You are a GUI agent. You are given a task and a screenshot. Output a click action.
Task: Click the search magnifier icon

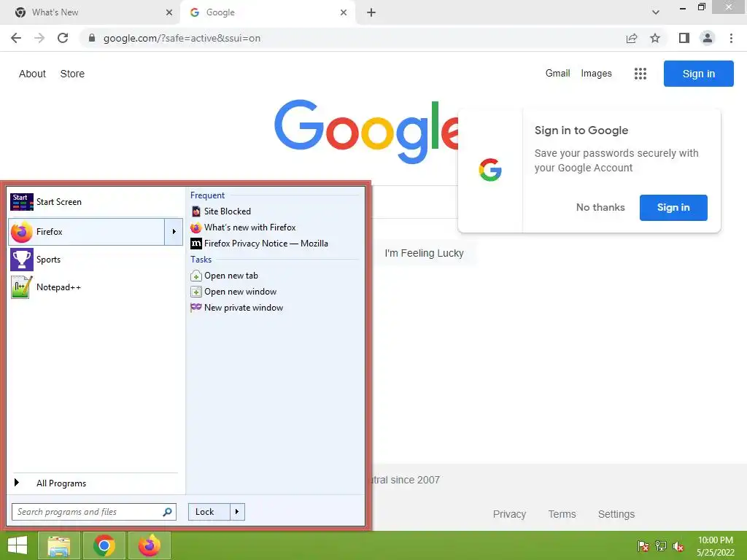(x=167, y=512)
